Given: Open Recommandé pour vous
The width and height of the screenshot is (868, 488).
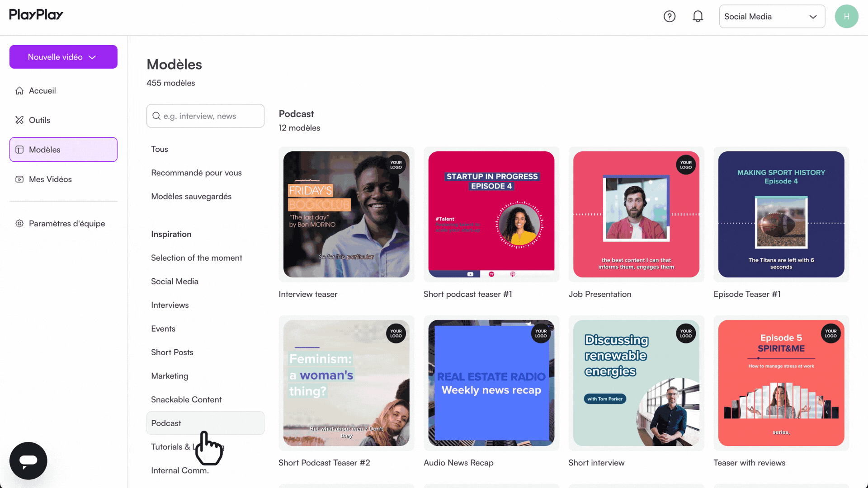Looking at the screenshot, I should click(x=196, y=173).
